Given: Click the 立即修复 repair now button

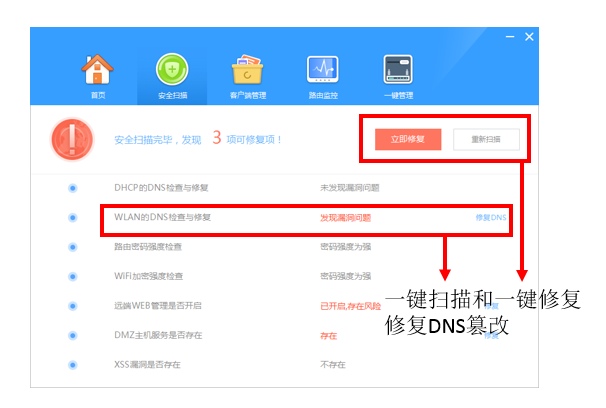Looking at the screenshot, I should click(408, 139).
